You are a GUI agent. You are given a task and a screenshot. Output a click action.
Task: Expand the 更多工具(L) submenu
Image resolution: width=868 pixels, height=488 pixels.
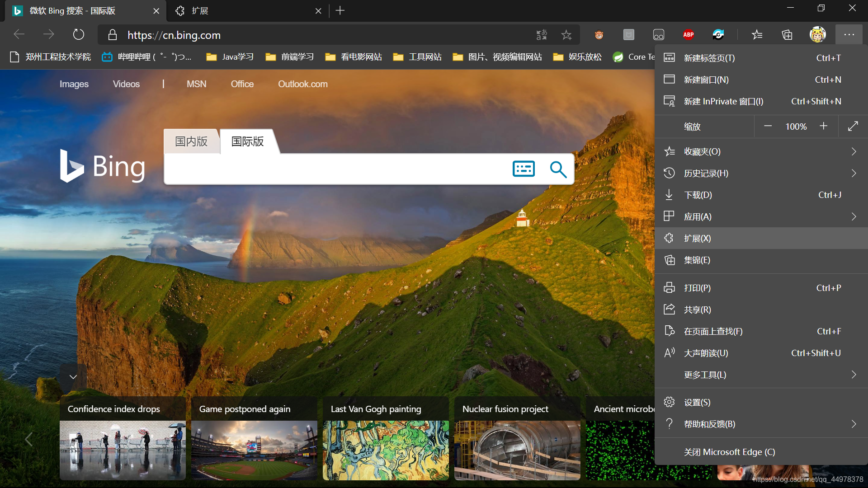(761, 375)
